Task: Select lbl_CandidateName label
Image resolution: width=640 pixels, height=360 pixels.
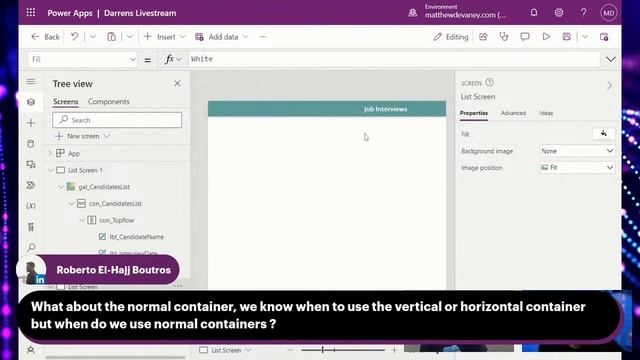Action: point(136,237)
